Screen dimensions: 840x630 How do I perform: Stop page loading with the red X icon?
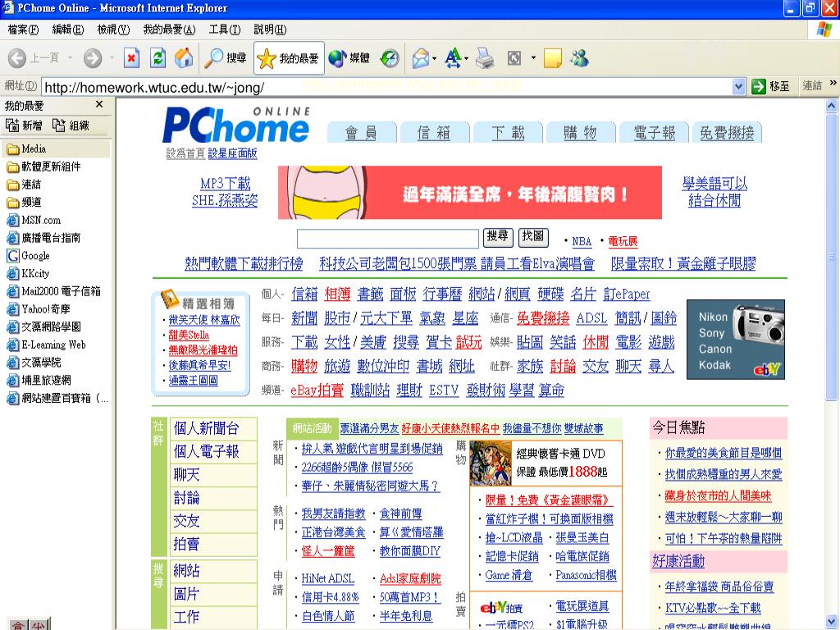131,58
